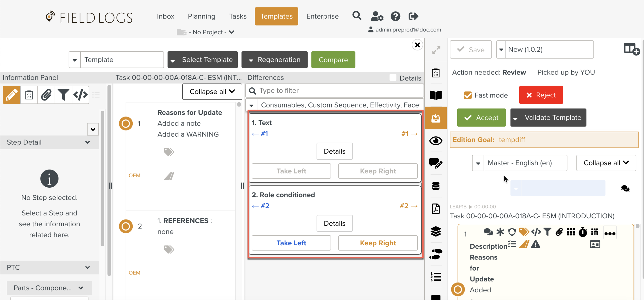The height and width of the screenshot is (300, 644).
Task: Click the layers stack icon in sidebar
Action: point(436,231)
